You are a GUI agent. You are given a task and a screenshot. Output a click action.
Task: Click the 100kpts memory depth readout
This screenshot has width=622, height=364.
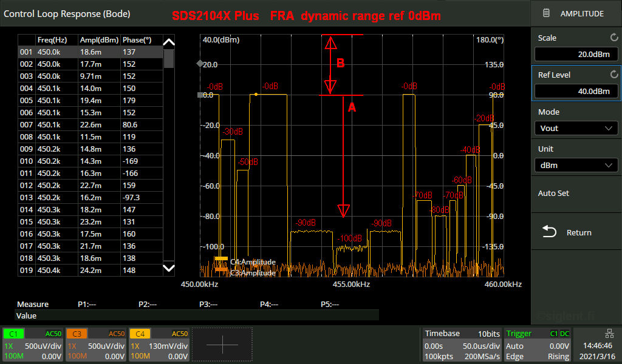(x=439, y=356)
